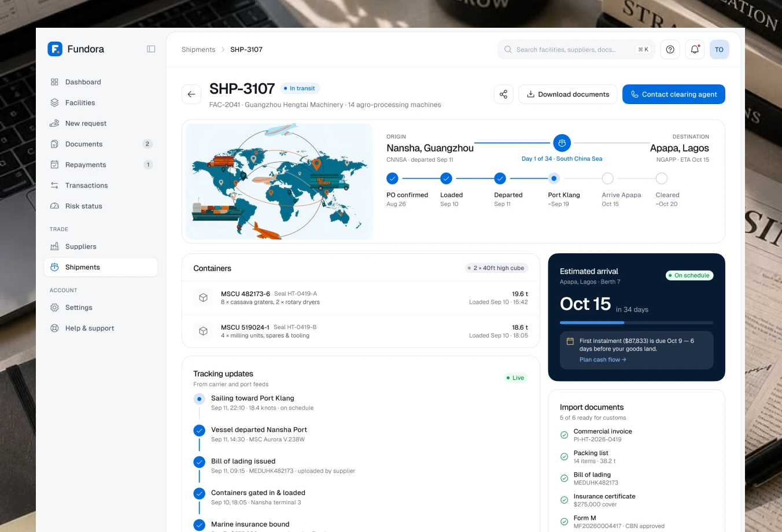Open the help question mark icon
Screen dimensions: 782x532
[670, 50]
